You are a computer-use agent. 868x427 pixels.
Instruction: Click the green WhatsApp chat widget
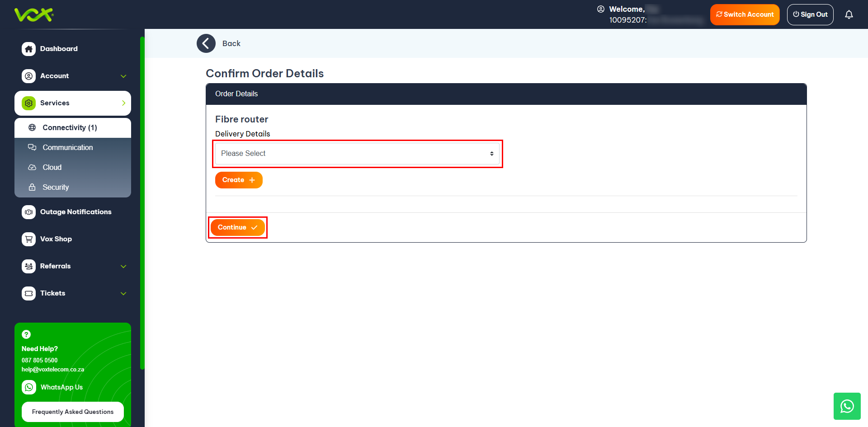[x=847, y=406]
